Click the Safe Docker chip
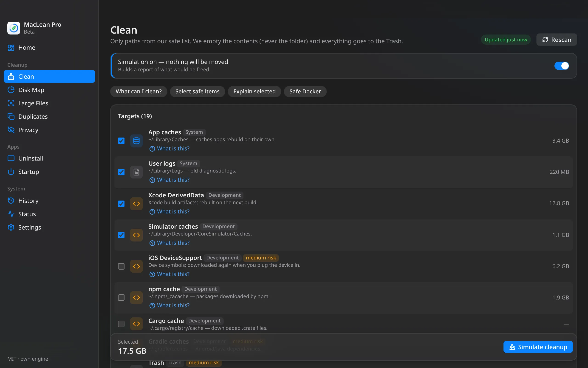The width and height of the screenshot is (588, 368). tap(305, 92)
